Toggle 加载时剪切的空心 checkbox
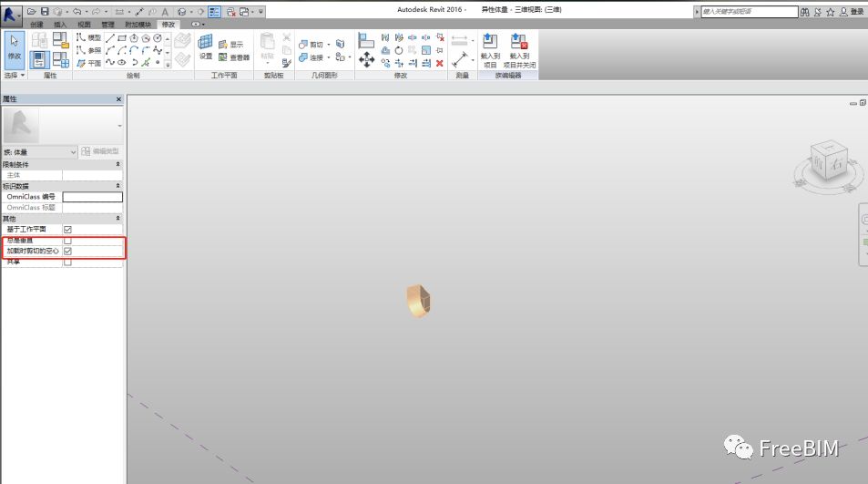Screen dimensions: 868x484 pos(67,251)
